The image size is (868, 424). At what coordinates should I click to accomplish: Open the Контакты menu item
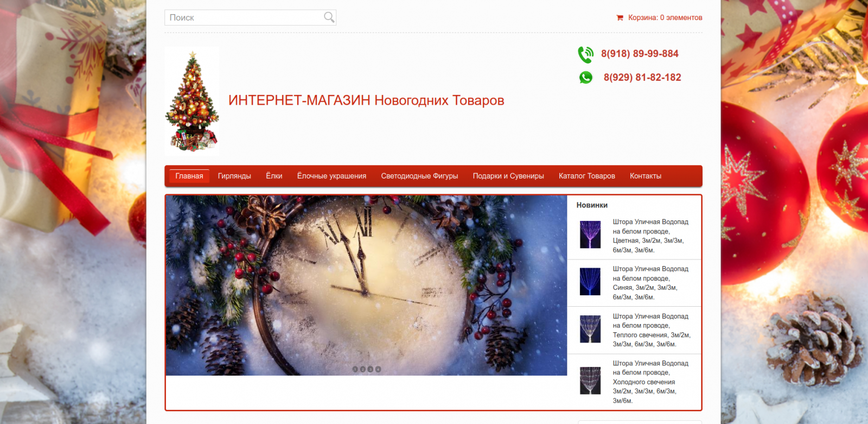[x=646, y=176]
